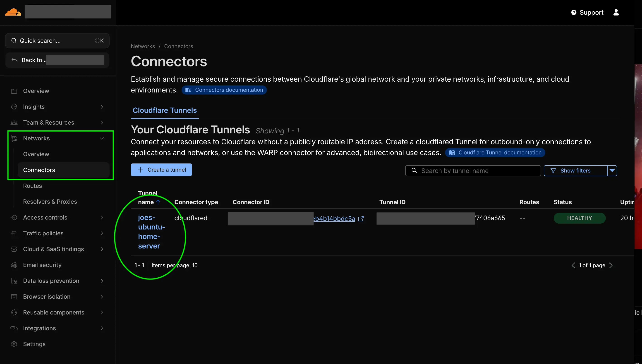Viewport: 642px width, 364px height.
Task: Switch to the Cloudflare Tunnels tab
Action: (164, 110)
